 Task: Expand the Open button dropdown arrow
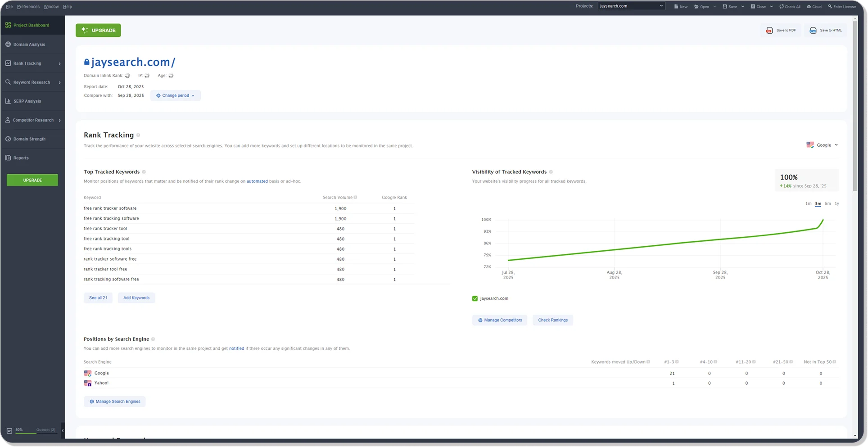point(714,6)
